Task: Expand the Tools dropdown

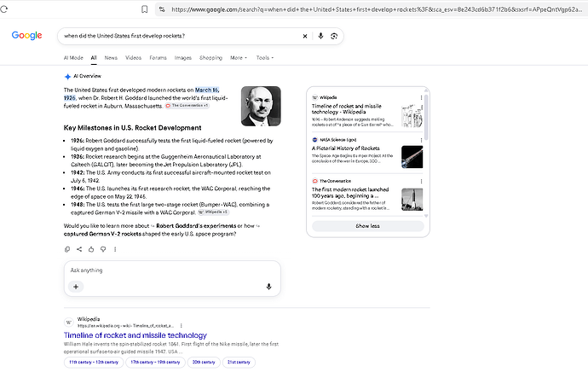Action: click(x=265, y=58)
